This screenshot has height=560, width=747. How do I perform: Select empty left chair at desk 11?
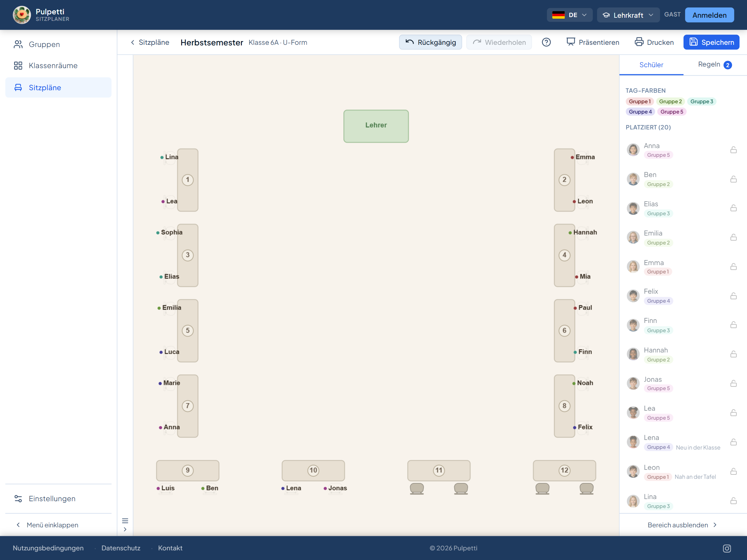417,488
